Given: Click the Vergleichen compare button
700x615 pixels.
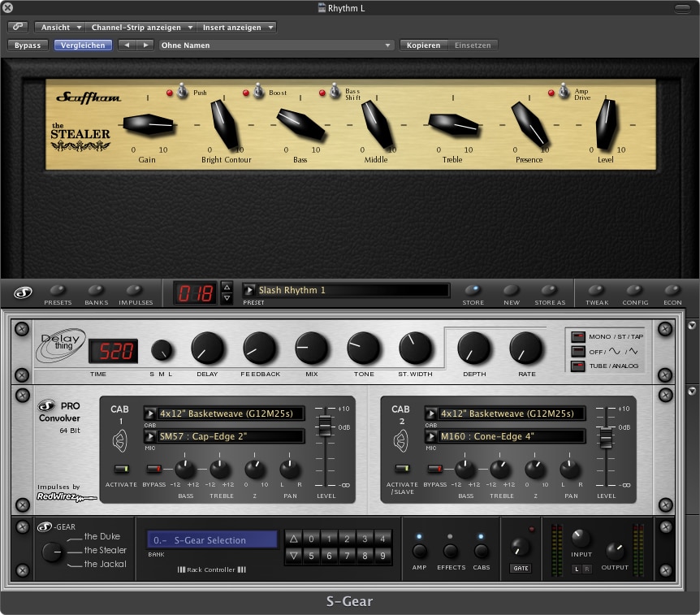Looking at the screenshot, I should click(83, 45).
